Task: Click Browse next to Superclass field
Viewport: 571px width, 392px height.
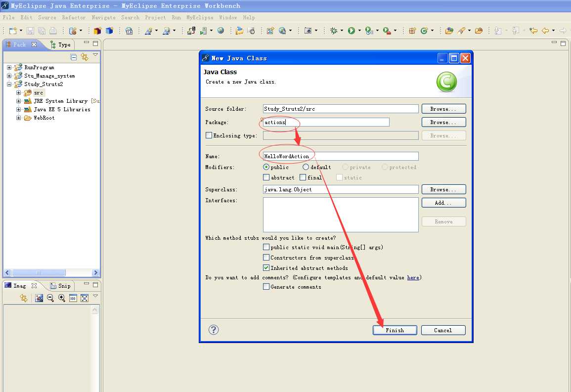Action: pos(443,190)
